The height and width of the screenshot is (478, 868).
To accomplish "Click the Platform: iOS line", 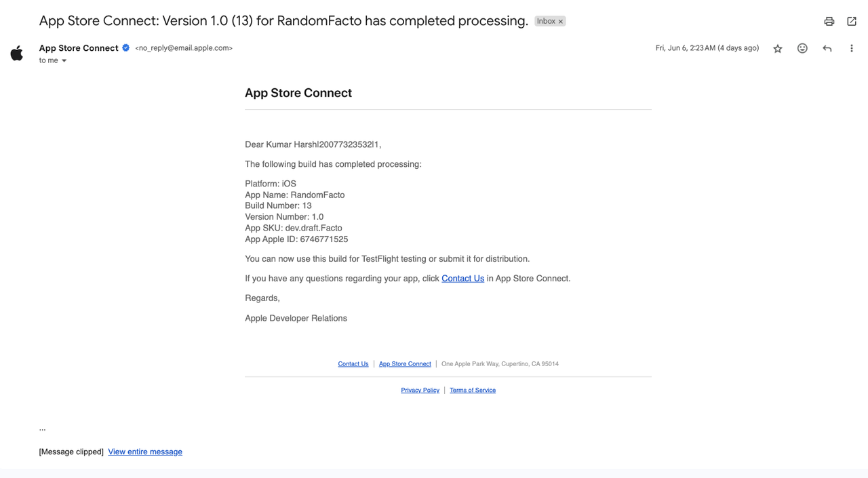I will (271, 184).
